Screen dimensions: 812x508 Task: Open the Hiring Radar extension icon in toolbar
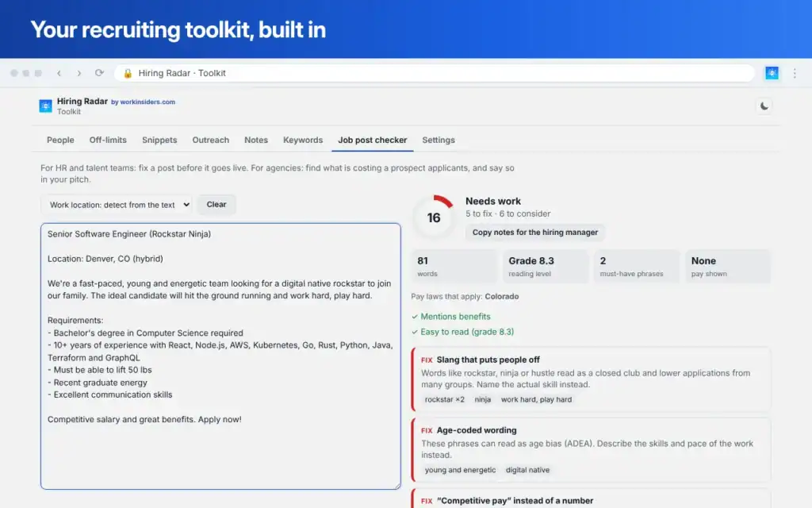[772, 73]
